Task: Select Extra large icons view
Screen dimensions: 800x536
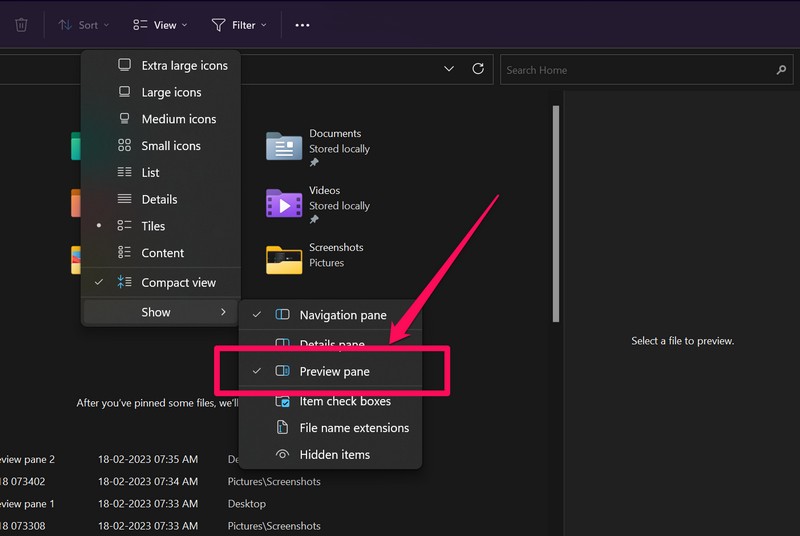Action: (x=183, y=65)
